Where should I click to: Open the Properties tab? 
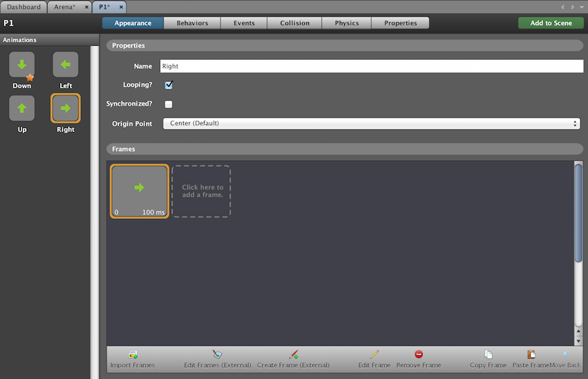coord(400,23)
